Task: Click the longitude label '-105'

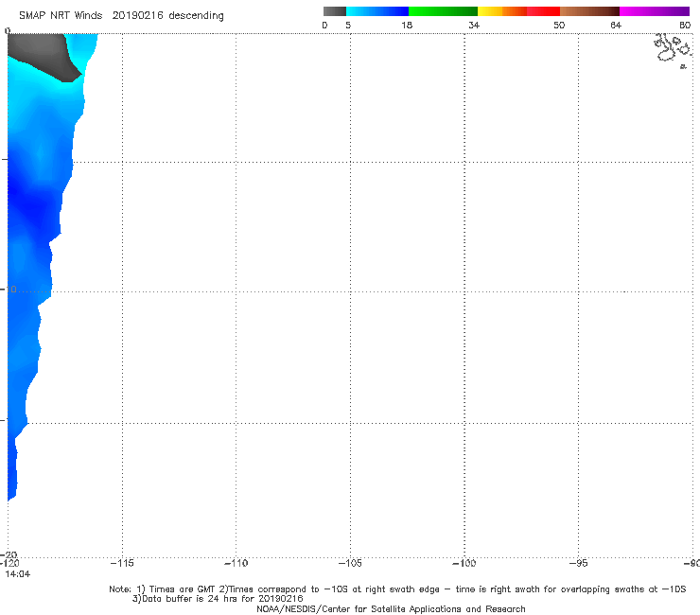Action: [350, 563]
